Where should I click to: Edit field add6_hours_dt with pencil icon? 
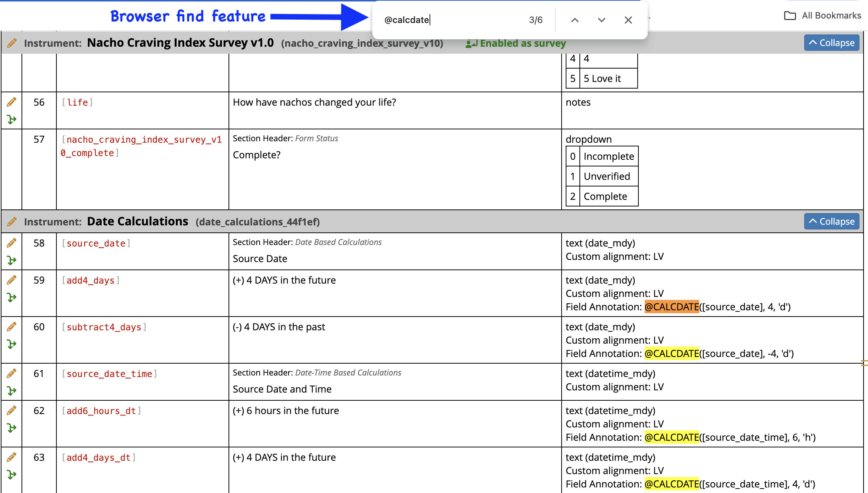[x=11, y=410]
